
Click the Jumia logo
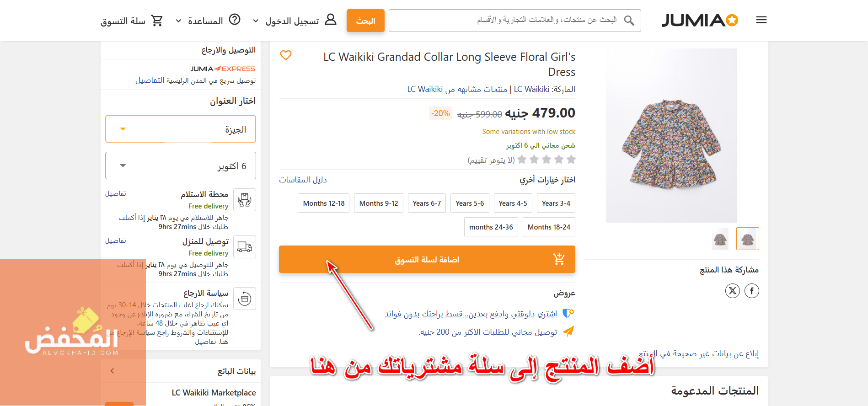click(700, 20)
